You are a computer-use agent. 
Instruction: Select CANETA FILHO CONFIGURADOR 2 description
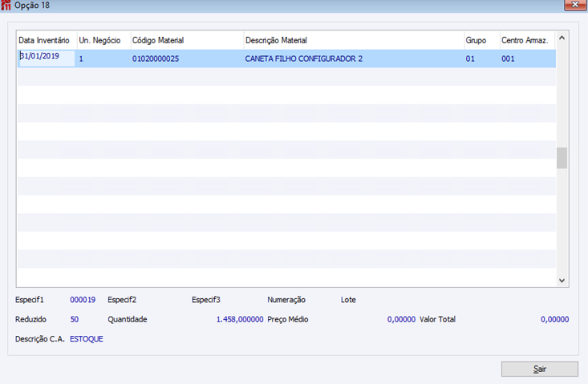point(304,59)
